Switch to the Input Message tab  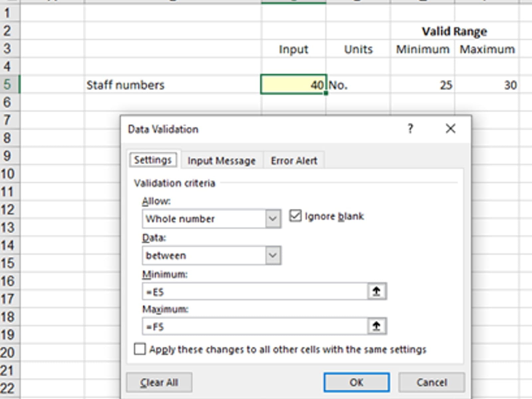pos(221,161)
